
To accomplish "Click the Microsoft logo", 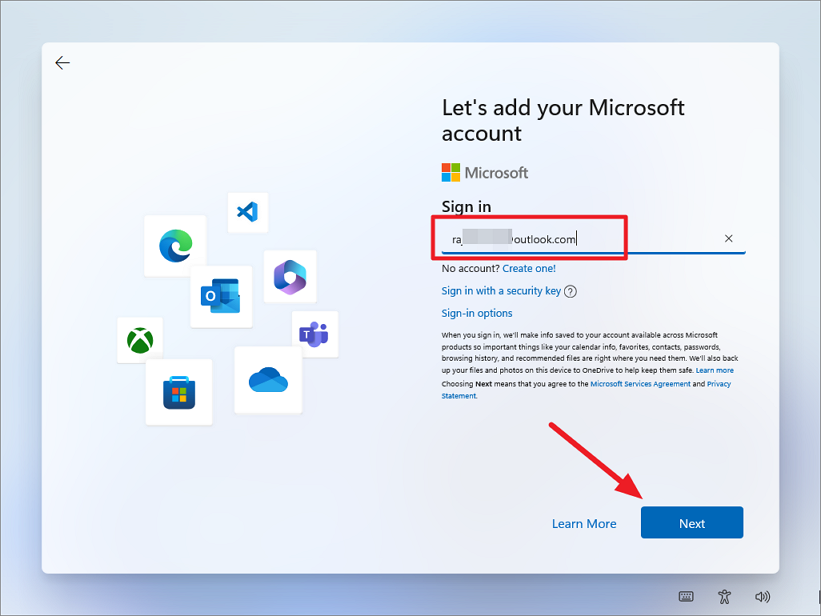I will [485, 172].
